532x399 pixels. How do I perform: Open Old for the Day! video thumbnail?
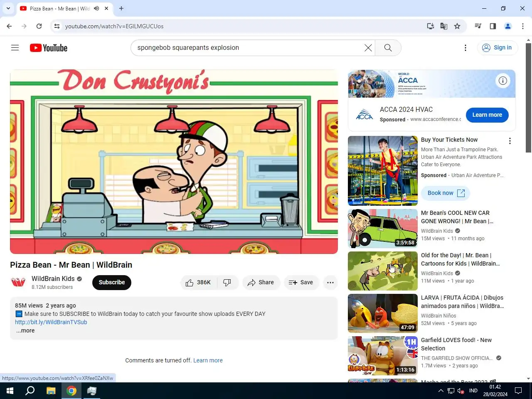point(383,271)
